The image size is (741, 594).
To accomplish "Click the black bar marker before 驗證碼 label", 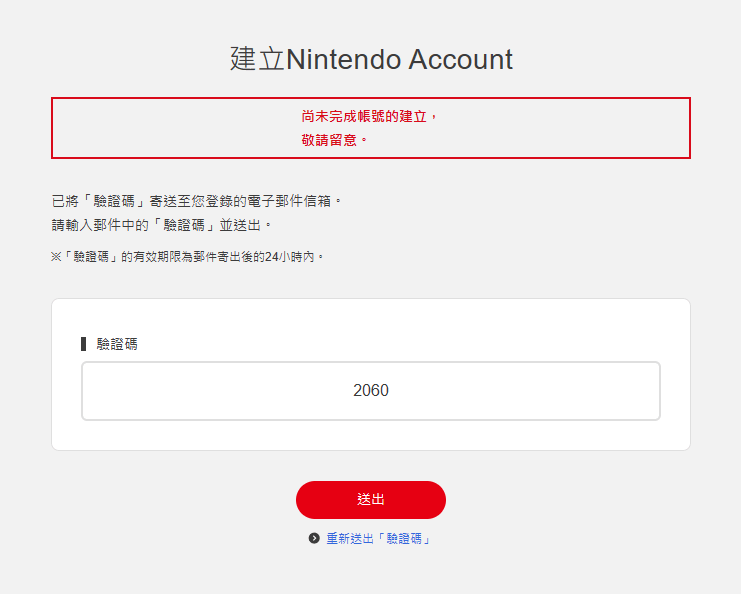I will 84,344.
